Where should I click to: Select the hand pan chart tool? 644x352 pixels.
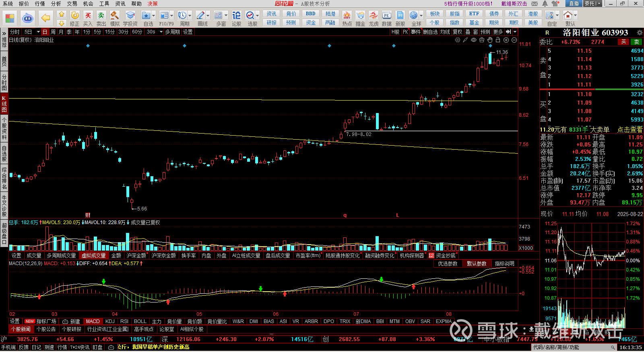(x=490, y=40)
